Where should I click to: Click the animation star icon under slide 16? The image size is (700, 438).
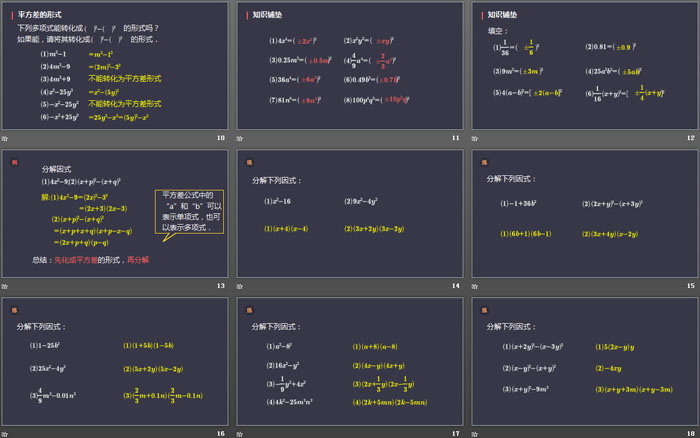pos(4,434)
